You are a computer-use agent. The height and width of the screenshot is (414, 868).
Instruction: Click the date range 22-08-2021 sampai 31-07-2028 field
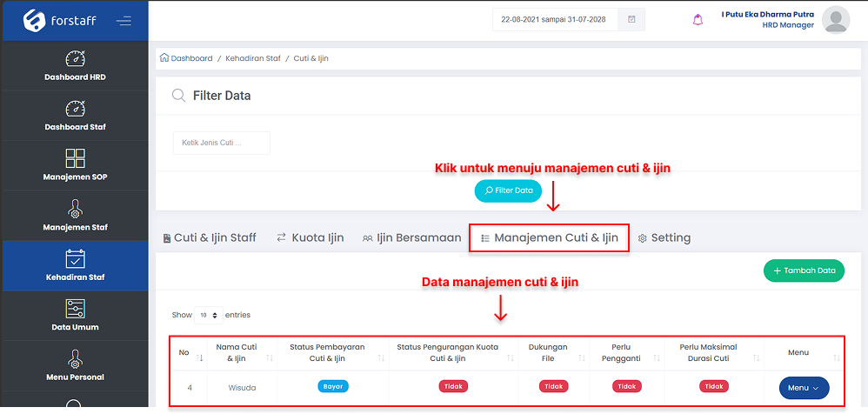555,19
